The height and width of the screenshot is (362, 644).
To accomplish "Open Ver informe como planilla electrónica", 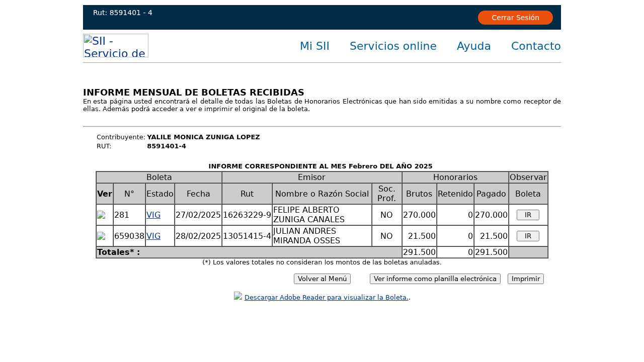I will pos(435,279).
